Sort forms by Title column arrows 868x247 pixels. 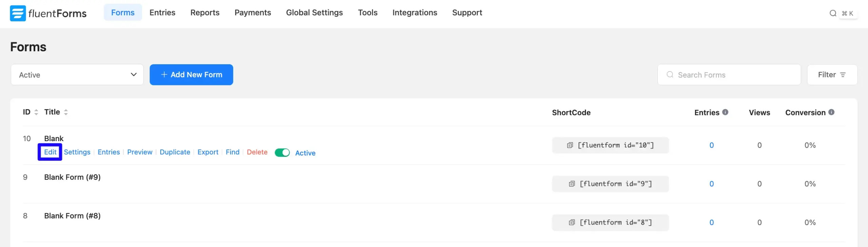pos(66,112)
